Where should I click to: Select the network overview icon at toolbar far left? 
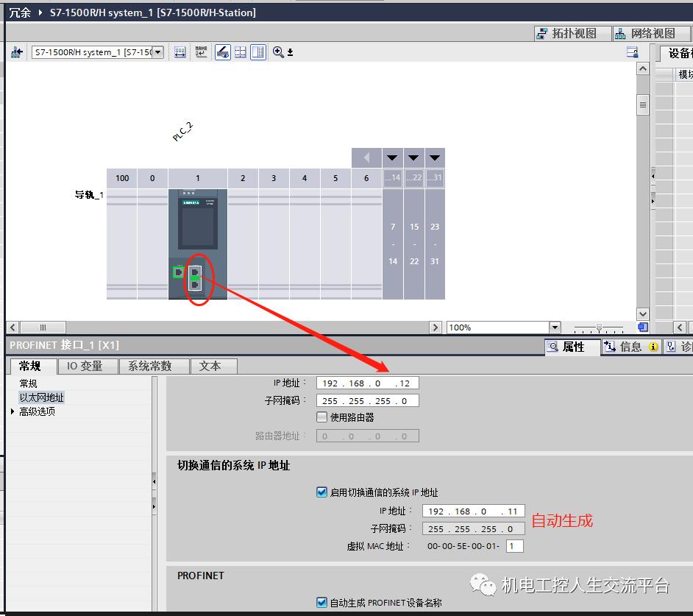(x=15, y=52)
